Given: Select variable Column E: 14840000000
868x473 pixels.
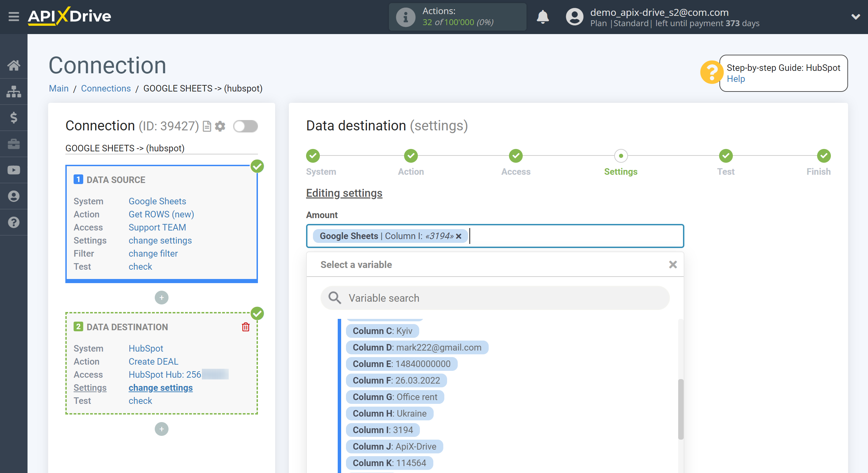Looking at the screenshot, I should point(402,364).
